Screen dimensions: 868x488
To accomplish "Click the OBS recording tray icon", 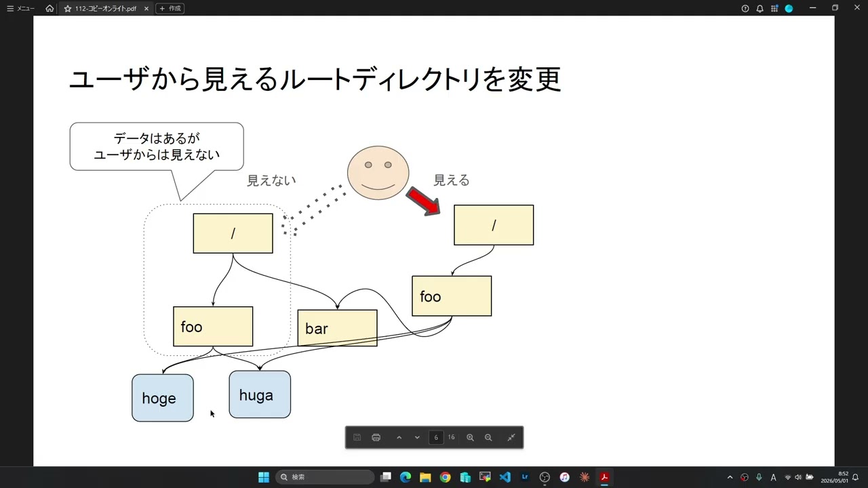I will click(745, 477).
